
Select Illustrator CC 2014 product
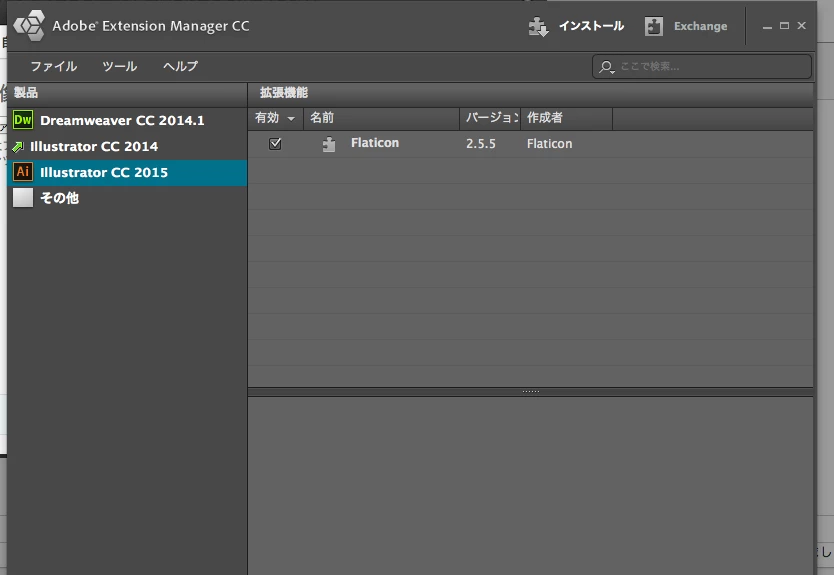(x=127, y=146)
